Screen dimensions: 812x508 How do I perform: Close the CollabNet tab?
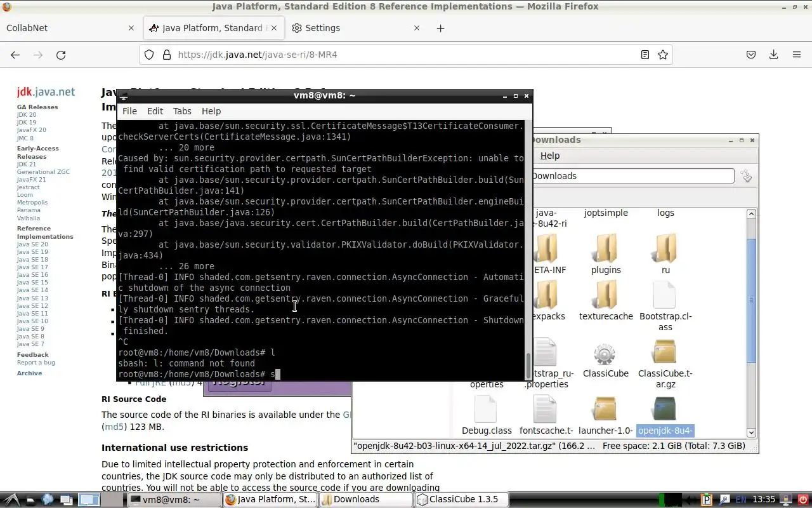click(x=131, y=28)
